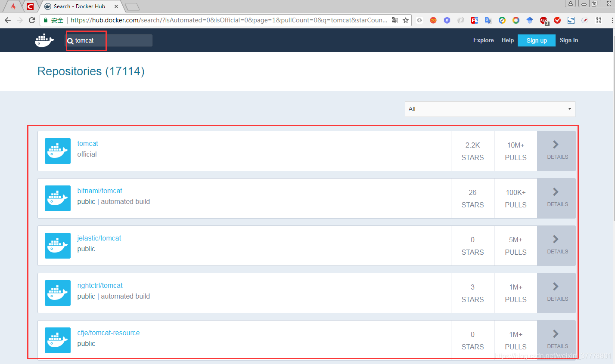Open a new browser tab
Screen dimensions: 615x364
pos(132,6)
